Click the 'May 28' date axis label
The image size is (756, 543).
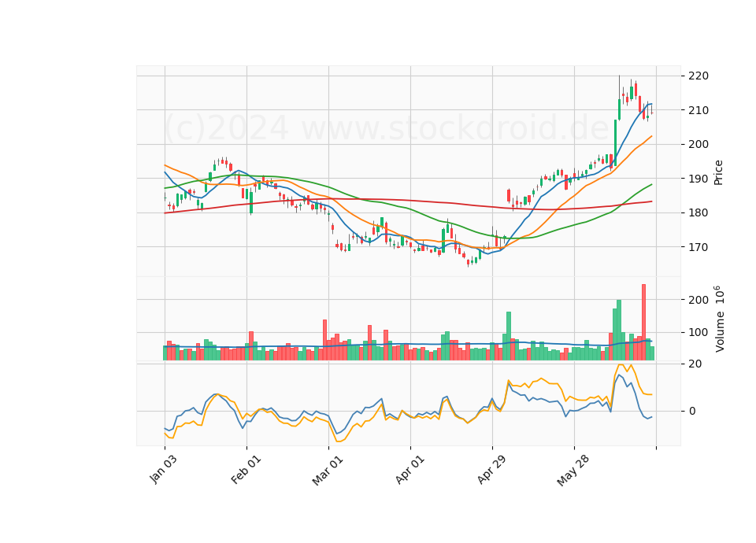click(573, 471)
